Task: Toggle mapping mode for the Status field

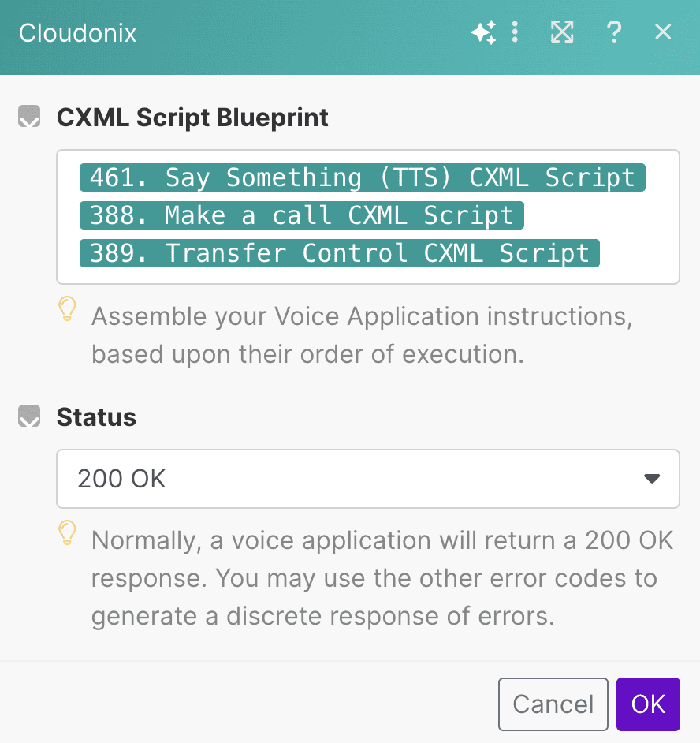Action: point(28,416)
